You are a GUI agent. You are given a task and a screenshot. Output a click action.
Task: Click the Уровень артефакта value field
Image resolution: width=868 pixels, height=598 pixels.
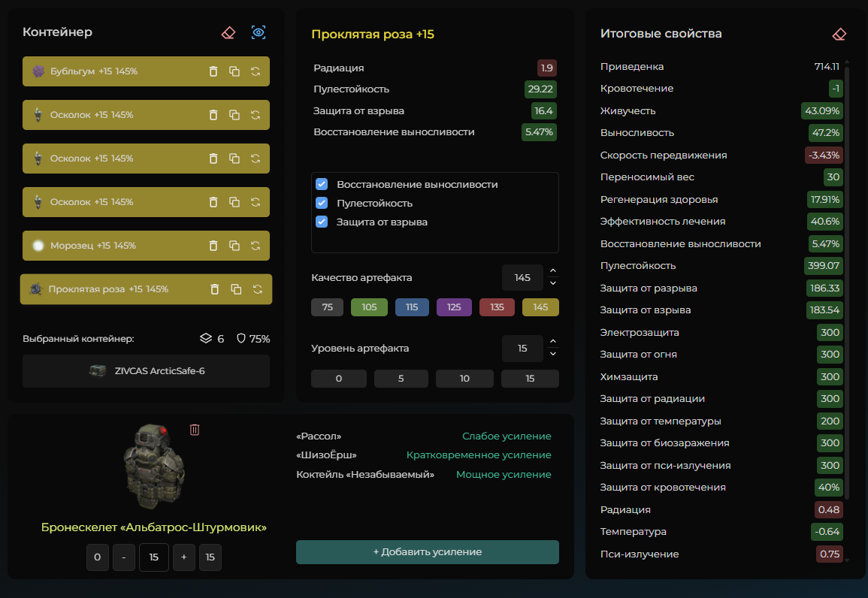pyautogui.click(x=522, y=349)
